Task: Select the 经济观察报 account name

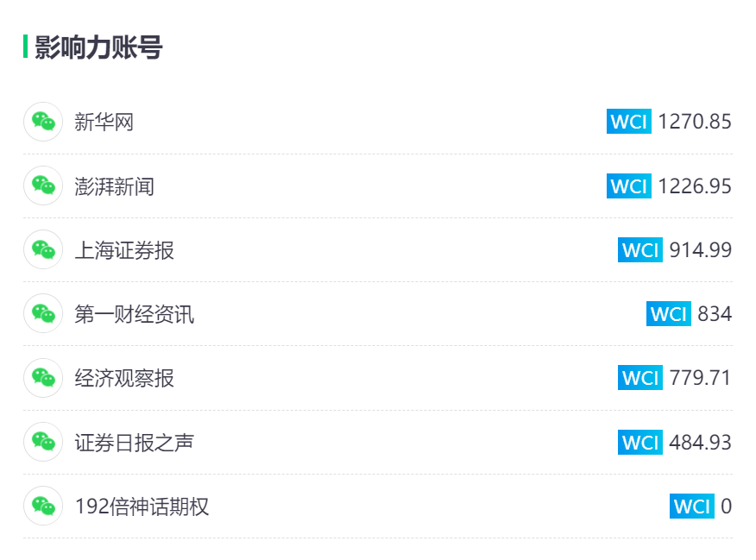Action: pos(124,378)
